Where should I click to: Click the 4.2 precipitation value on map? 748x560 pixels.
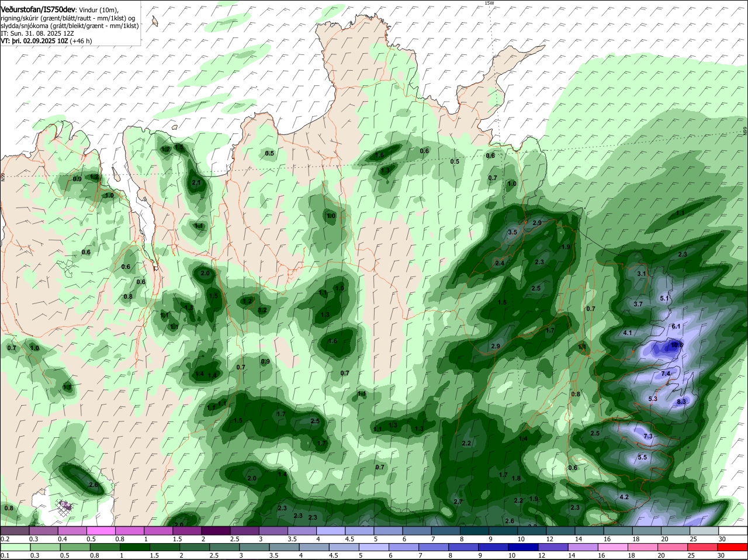624,497
